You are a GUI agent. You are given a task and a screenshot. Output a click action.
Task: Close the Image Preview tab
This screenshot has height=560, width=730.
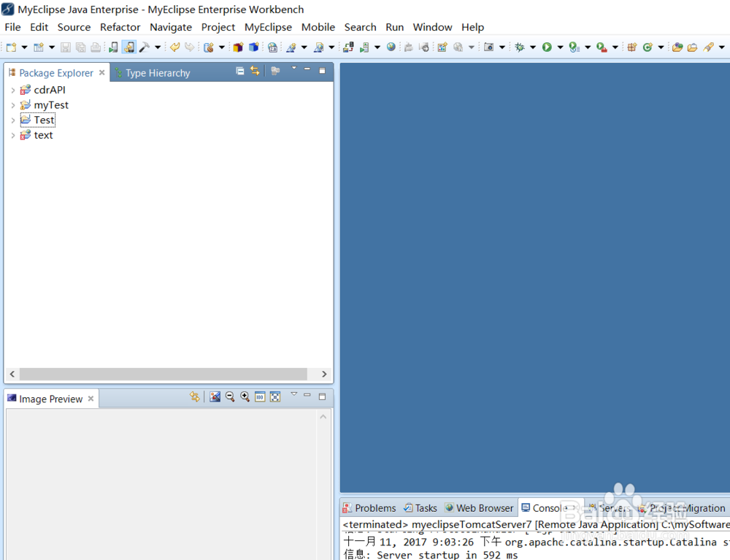click(91, 399)
